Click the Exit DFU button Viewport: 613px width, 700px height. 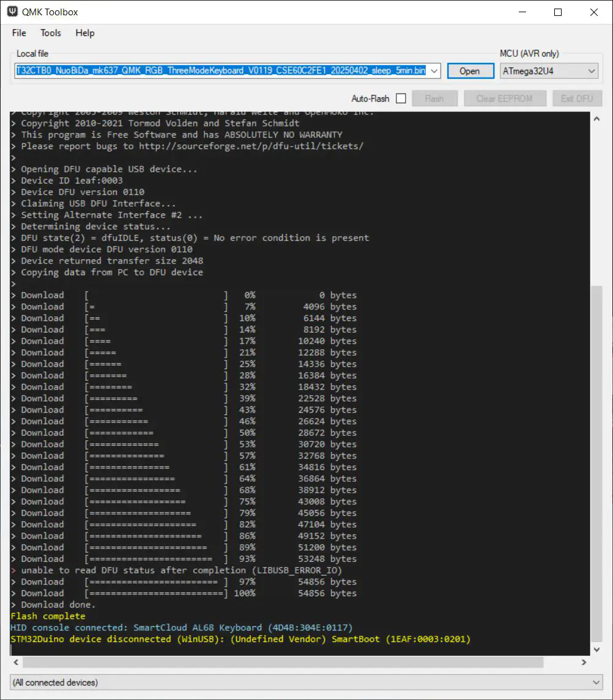tap(578, 98)
